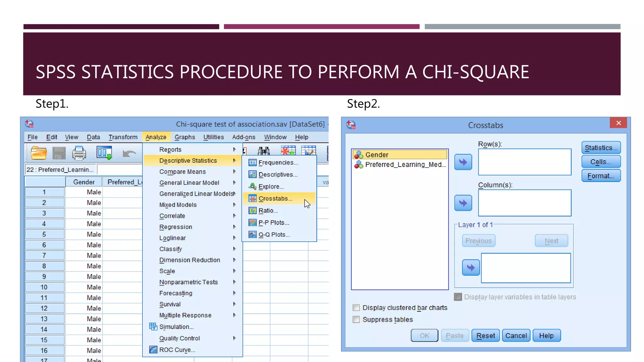Toggle Display layer variables in table layers
The height and width of the screenshot is (362, 644).
coord(458,297)
